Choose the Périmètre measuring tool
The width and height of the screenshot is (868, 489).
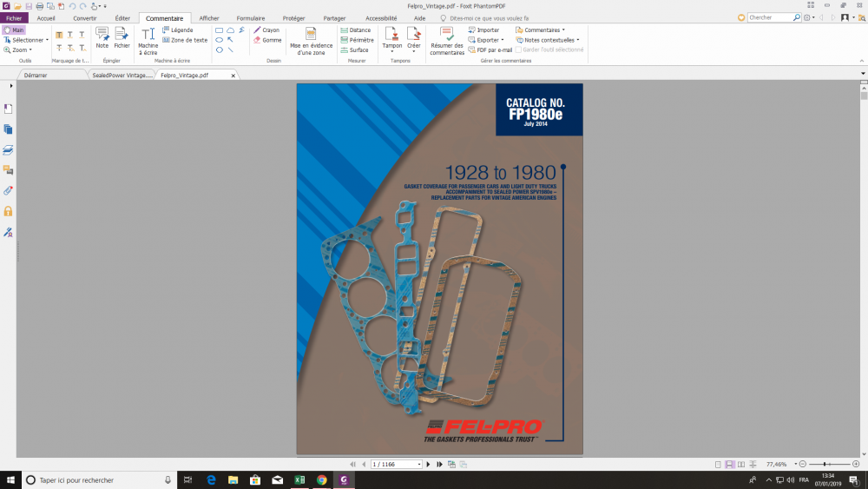(x=357, y=40)
